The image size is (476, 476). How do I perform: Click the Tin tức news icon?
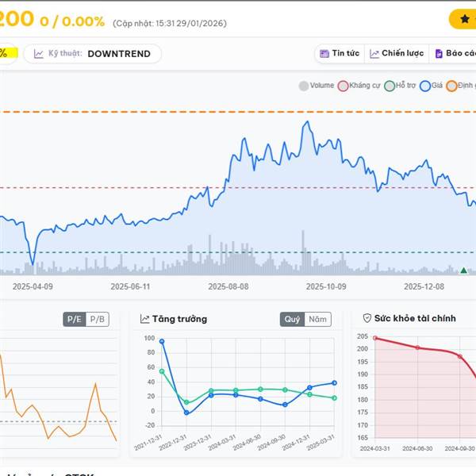click(x=324, y=54)
